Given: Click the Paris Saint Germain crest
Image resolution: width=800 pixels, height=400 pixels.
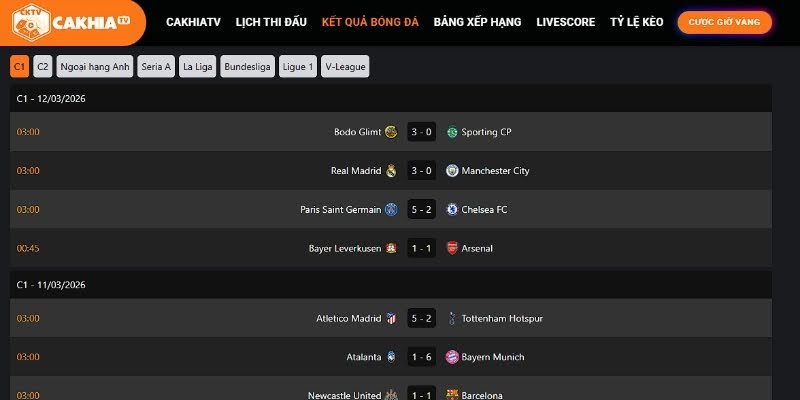Looking at the screenshot, I should coord(391,210).
